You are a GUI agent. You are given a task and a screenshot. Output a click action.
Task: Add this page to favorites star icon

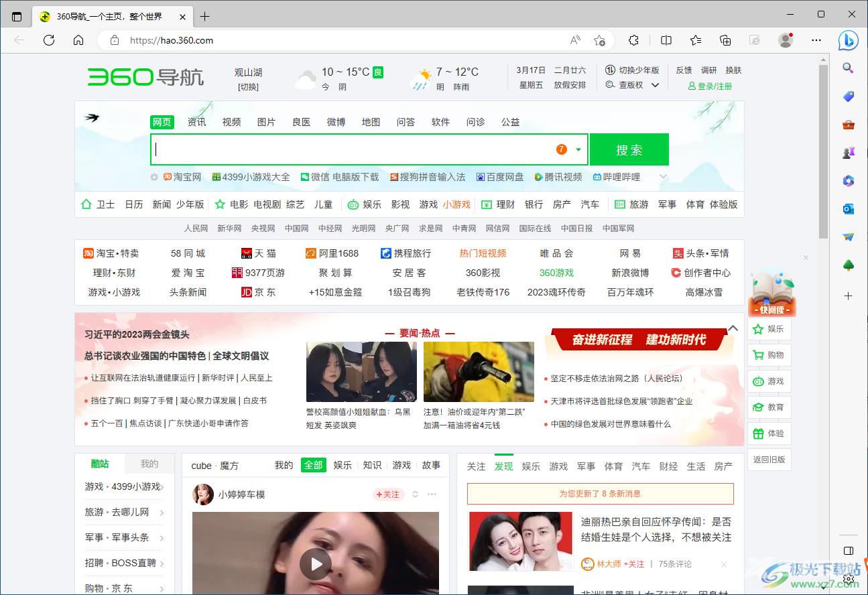[x=600, y=40]
